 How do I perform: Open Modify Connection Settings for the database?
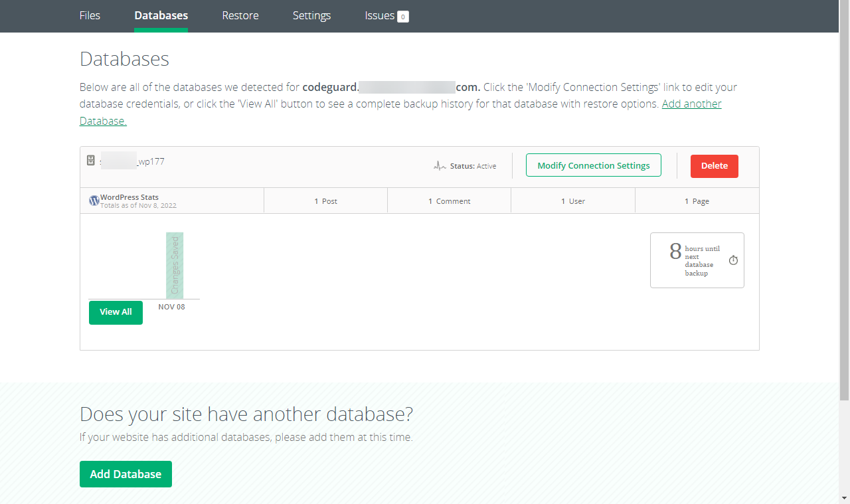click(593, 165)
